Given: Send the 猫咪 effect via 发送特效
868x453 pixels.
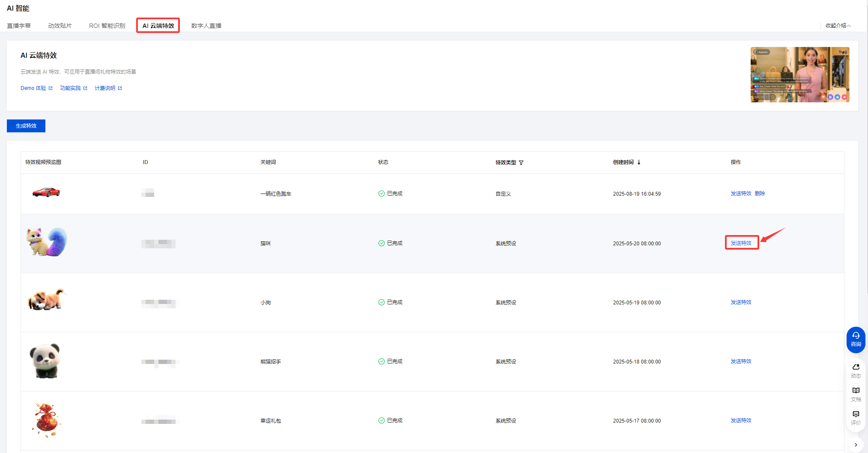Looking at the screenshot, I should click(x=741, y=243).
